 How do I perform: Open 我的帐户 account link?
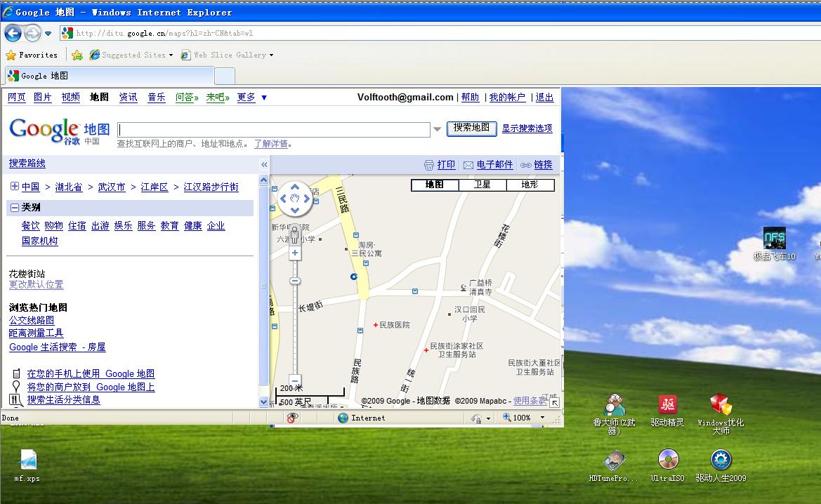(507, 98)
